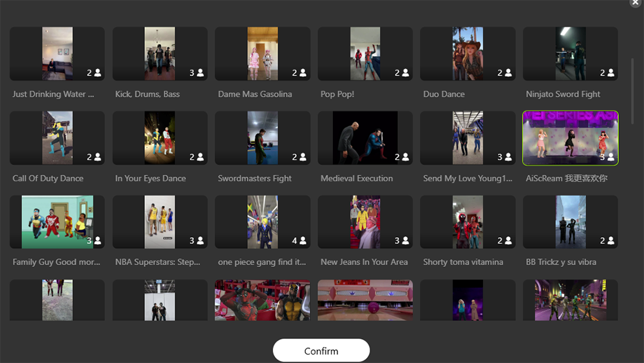Click the 'BB Trickz y su vibra' caption

coord(561,262)
